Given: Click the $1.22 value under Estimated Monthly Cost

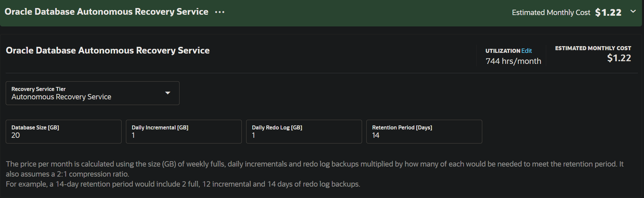Looking at the screenshot, I should 619,58.
